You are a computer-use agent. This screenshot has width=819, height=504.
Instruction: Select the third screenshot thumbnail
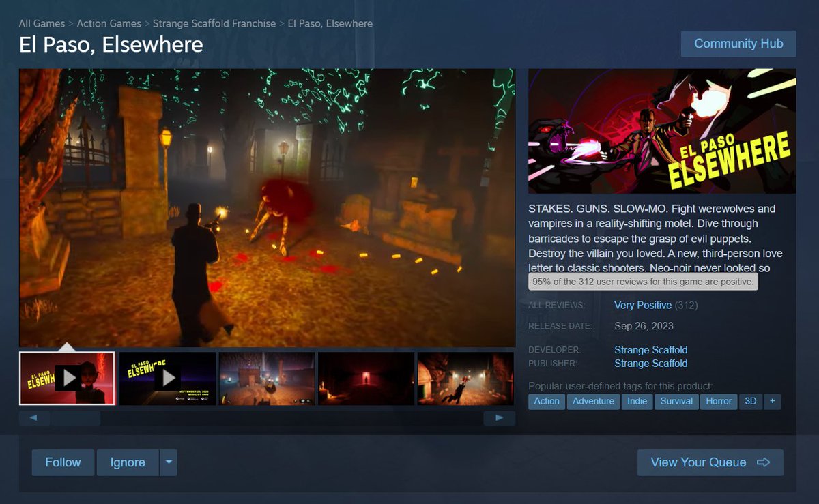[x=267, y=379]
